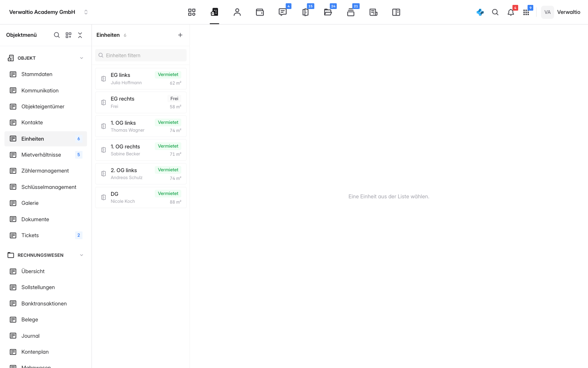Open the apps grid with badge 9
The height and width of the screenshot is (368, 588).
point(526,12)
